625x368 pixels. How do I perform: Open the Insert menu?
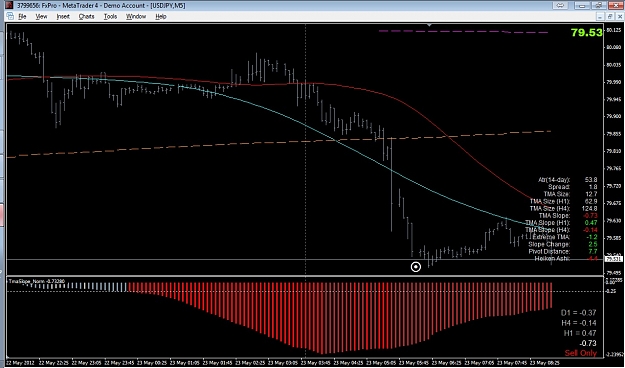tap(63, 16)
